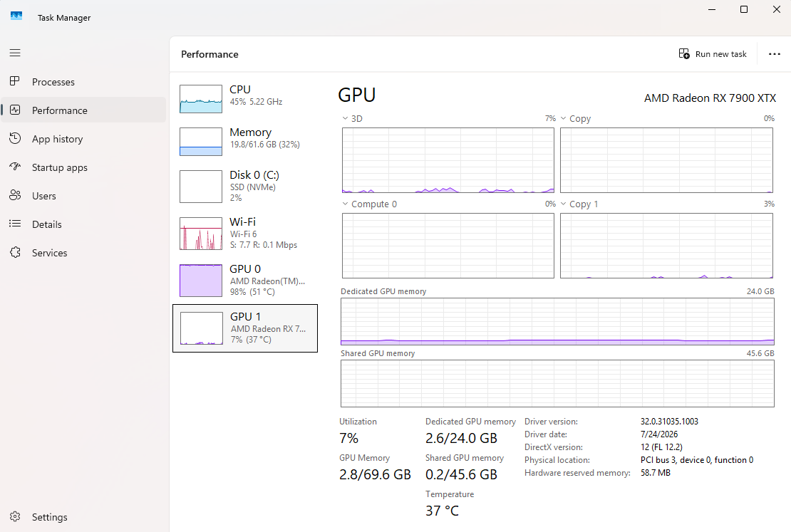Open the Copy engine graph dropdown

tap(563, 118)
